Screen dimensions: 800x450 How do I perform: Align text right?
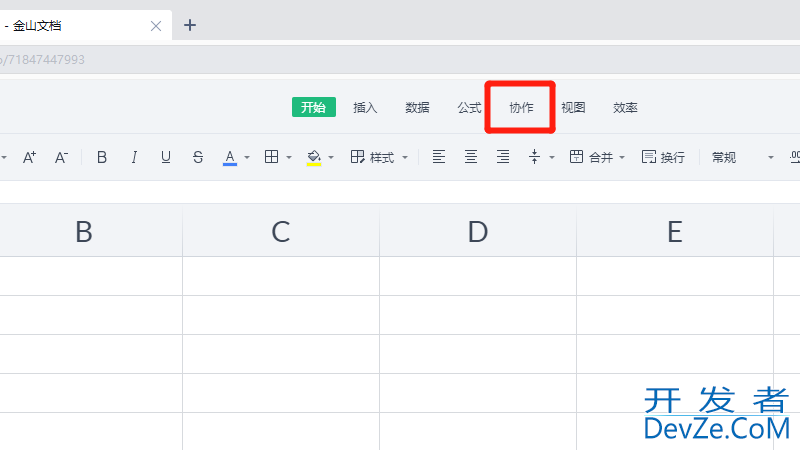[x=503, y=157]
